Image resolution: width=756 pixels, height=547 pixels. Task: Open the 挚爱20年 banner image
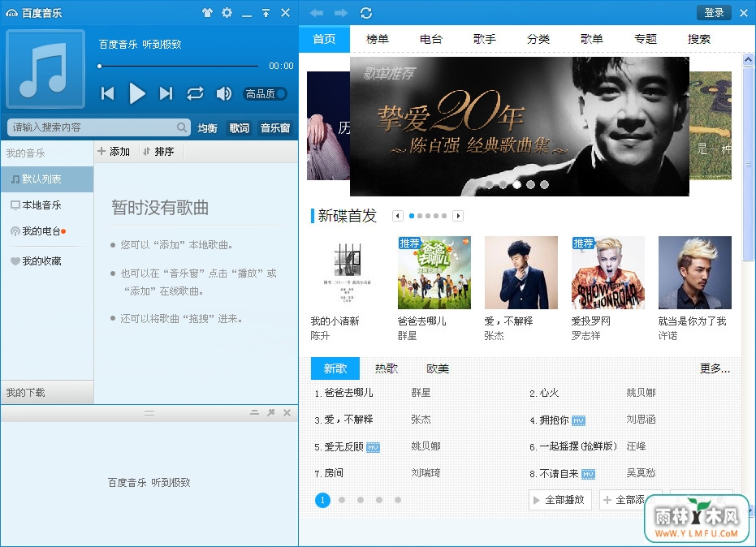coord(519,127)
